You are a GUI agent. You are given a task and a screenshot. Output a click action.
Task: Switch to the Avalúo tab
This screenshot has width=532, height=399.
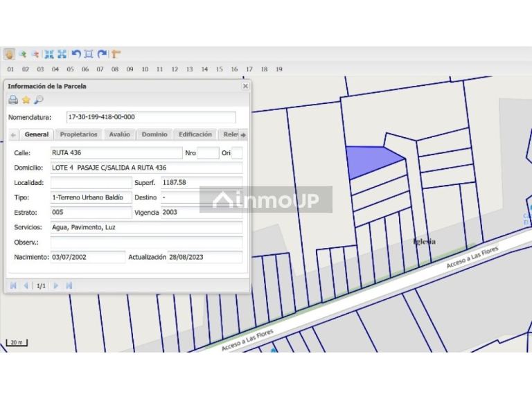coord(119,134)
